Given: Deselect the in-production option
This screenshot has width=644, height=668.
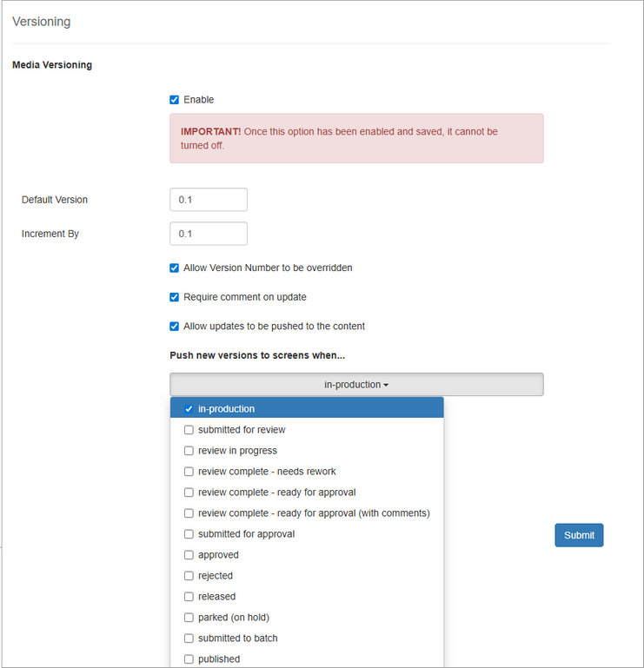Looking at the screenshot, I should [x=189, y=409].
